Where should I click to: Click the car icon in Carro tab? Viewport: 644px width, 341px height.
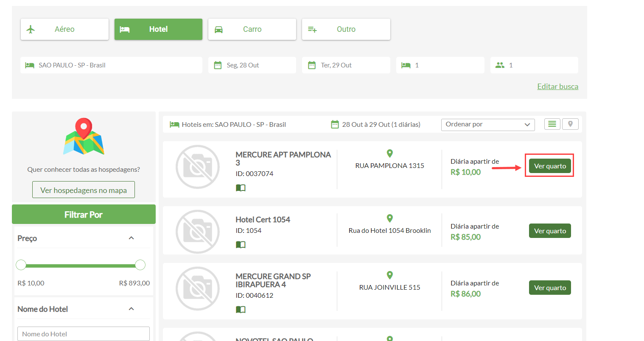[218, 29]
